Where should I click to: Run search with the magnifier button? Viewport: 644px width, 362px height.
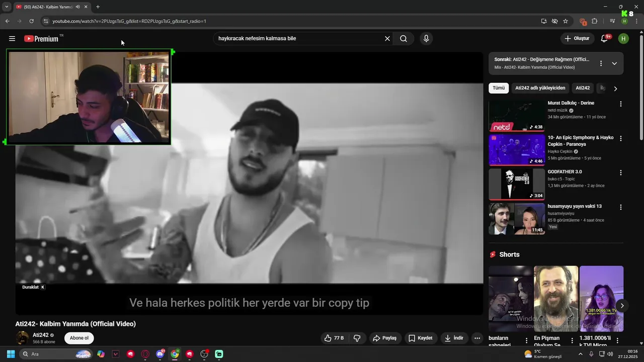pyautogui.click(x=404, y=39)
